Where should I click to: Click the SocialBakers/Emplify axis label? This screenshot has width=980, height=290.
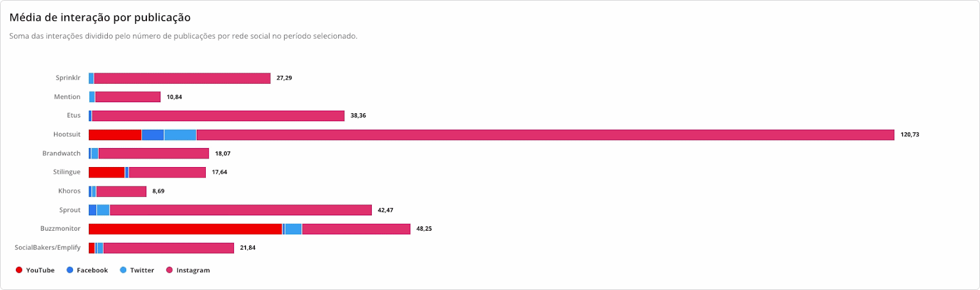click(x=48, y=248)
